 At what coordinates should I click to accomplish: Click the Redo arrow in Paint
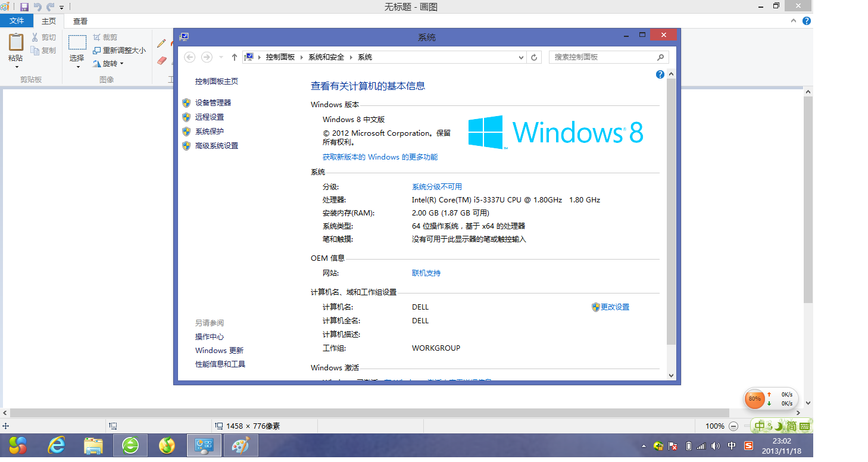tap(50, 7)
